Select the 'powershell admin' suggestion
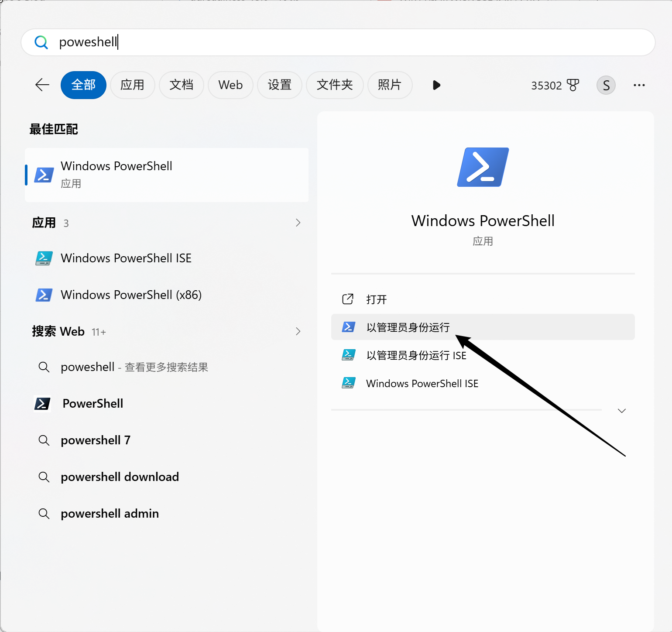 coord(167,514)
